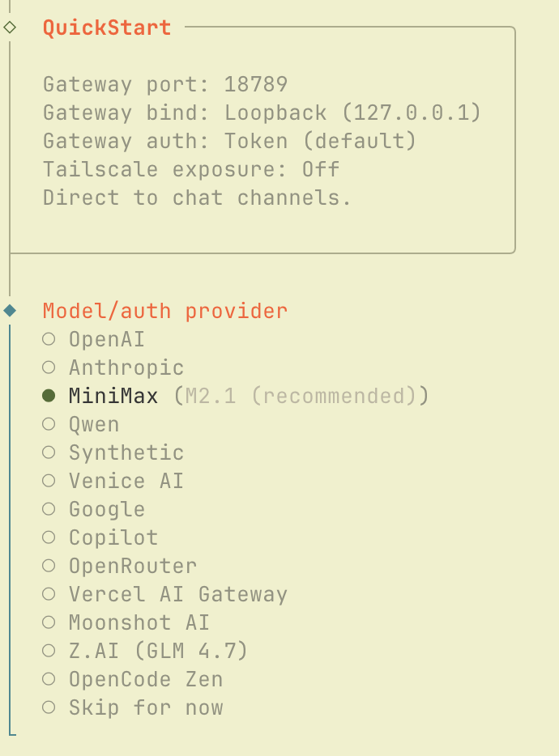Choose Vercel AI Gateway provider

coord(49,594)
